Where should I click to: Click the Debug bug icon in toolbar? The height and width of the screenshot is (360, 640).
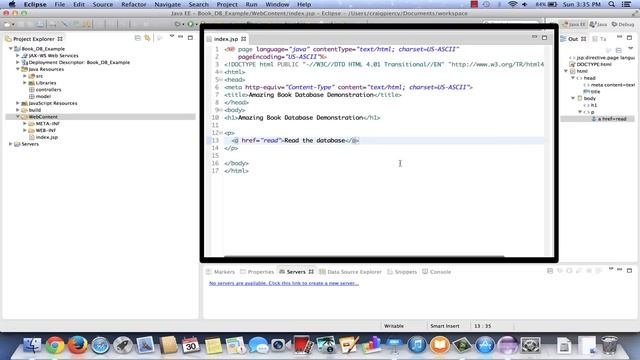coord(178,24)
